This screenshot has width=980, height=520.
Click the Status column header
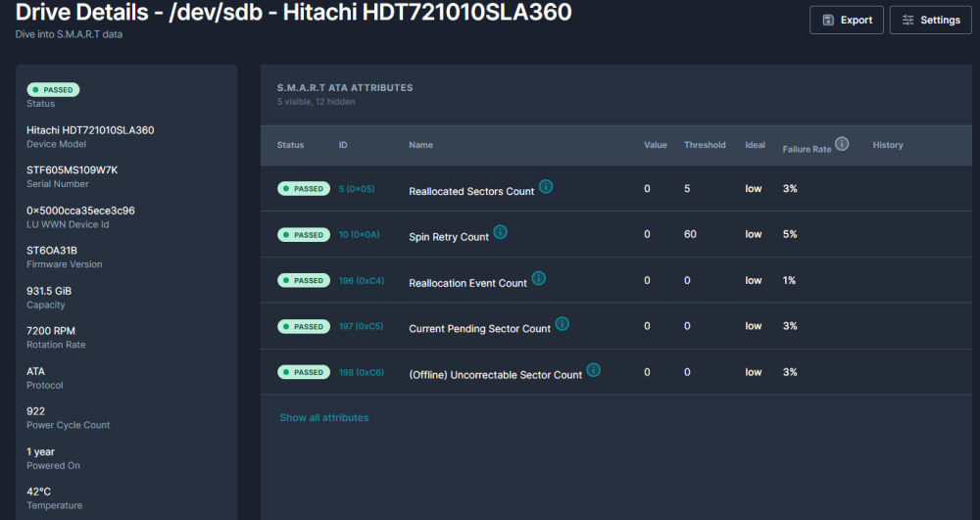[x=290, y=145]
